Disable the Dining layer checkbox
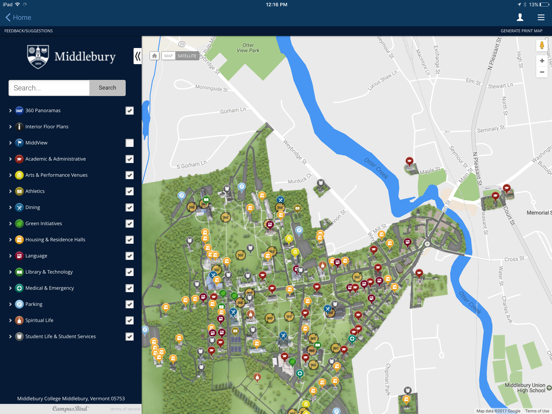This screenshot has width=552, height=414. 130,208
